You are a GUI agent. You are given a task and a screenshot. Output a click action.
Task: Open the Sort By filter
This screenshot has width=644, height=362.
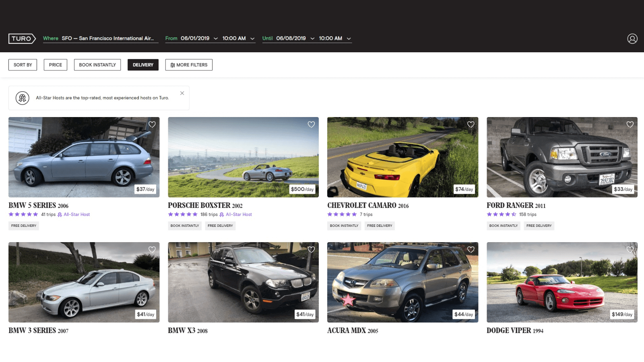[x=23, y=65]
